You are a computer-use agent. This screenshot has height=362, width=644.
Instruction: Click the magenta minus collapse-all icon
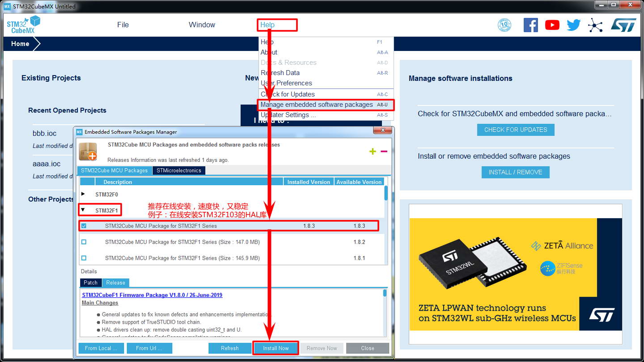(x=384, y=152)
